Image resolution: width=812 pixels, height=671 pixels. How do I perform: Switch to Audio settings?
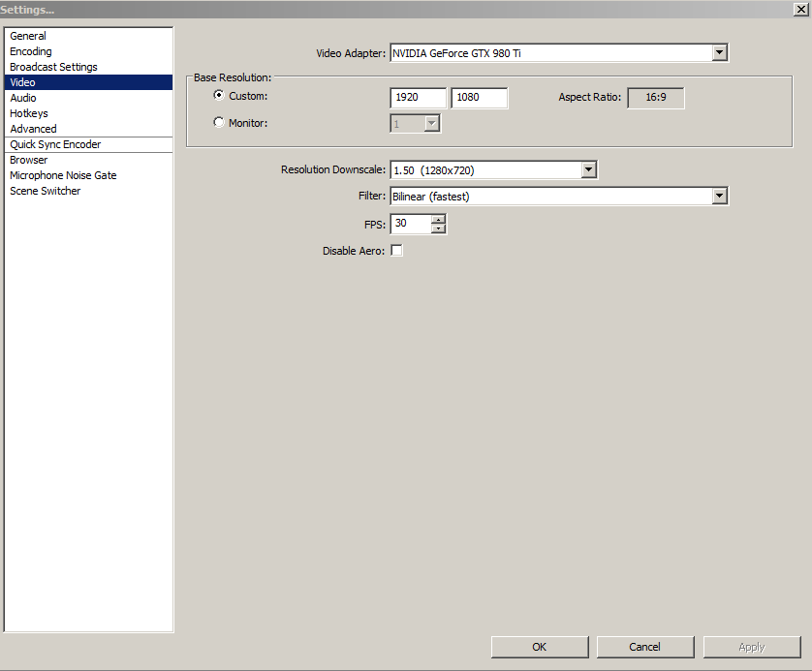coord(88,98)
